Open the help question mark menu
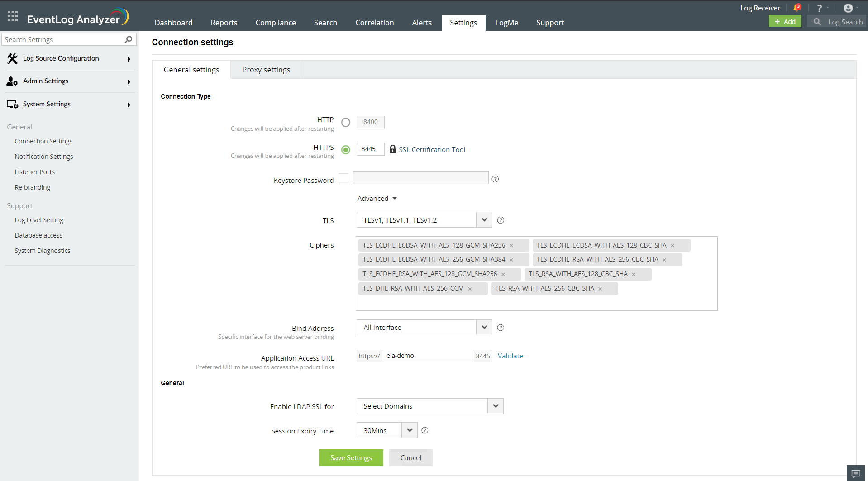Image resolution: width=868 pixels, height=481 pixels. pyautogui.click(x=819, y=8)
